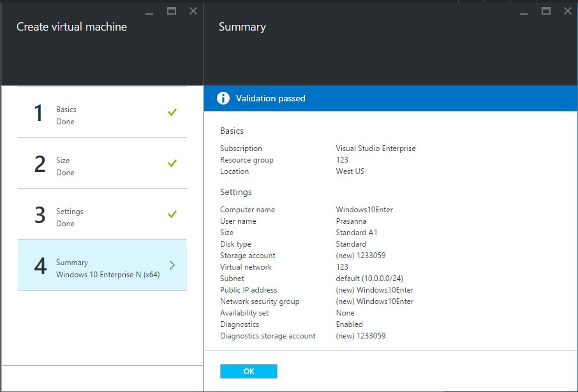Image resolution: width=578 pixels, height=392 pixels.
Task: Click the green checkmark beside Settings
Action: point(172,214)
